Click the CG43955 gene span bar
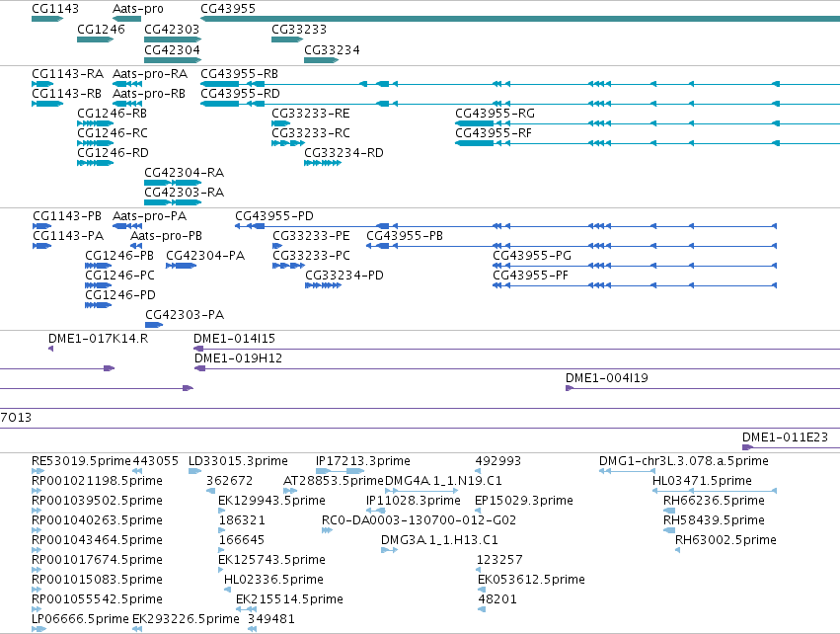This screenshot has height=634, width=840. (519, 19)
